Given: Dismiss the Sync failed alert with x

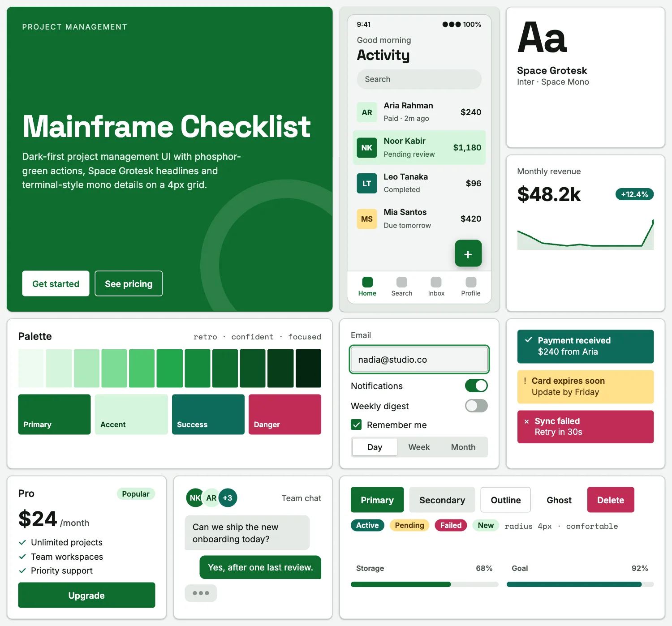Looking at the screenshot, I should click(526, 421).
